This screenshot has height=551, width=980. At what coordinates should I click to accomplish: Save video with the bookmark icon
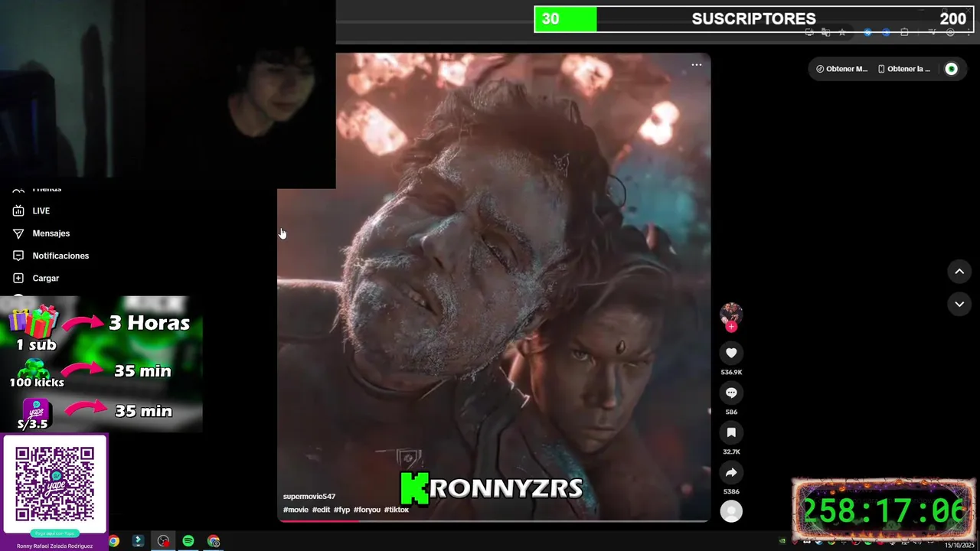coord(731,432)
